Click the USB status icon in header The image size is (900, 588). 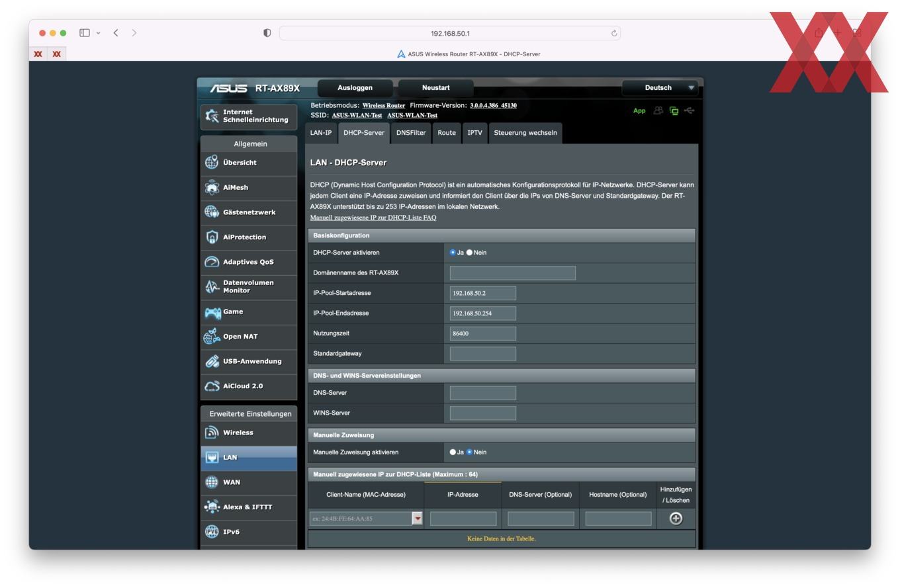click(690, 110)
